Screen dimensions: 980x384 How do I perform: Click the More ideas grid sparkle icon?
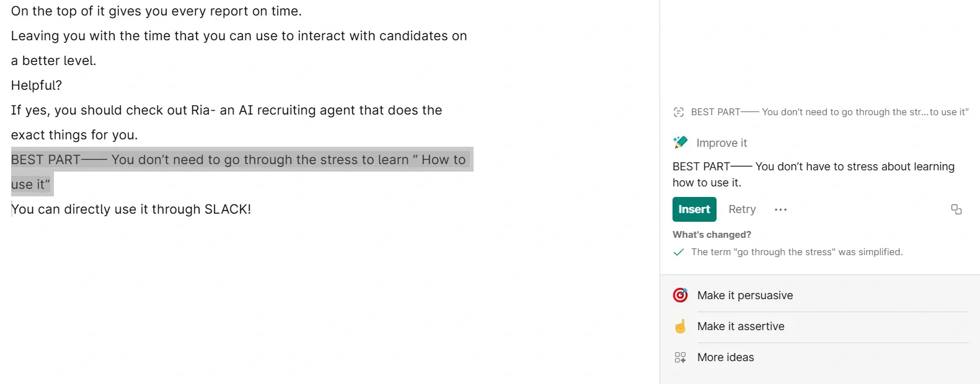pos(680,357)
